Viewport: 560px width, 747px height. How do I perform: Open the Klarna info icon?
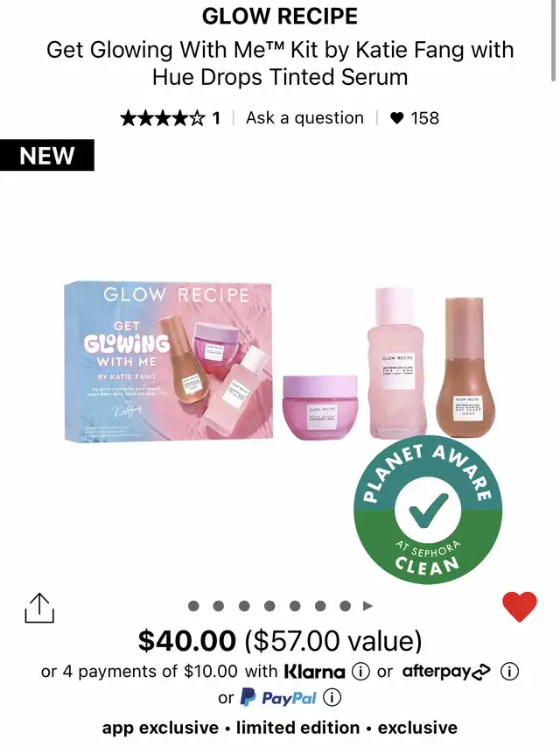[x=360, y=672]
